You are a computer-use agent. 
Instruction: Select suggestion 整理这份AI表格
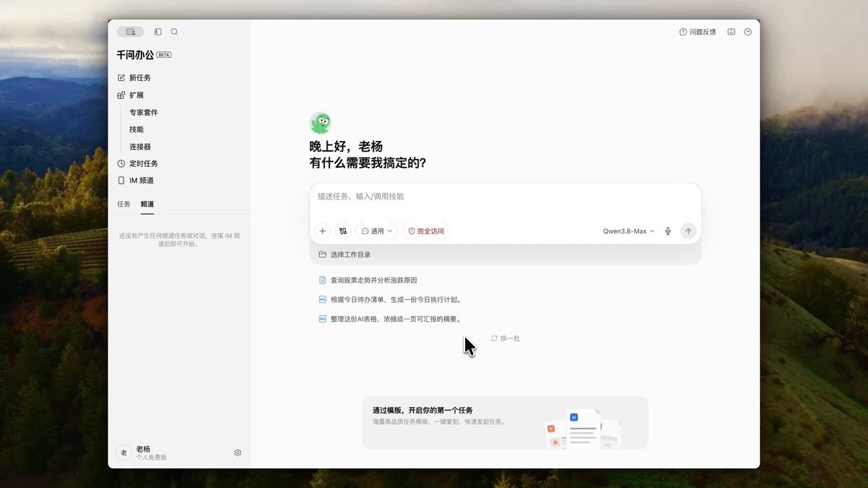pos(391,319)
